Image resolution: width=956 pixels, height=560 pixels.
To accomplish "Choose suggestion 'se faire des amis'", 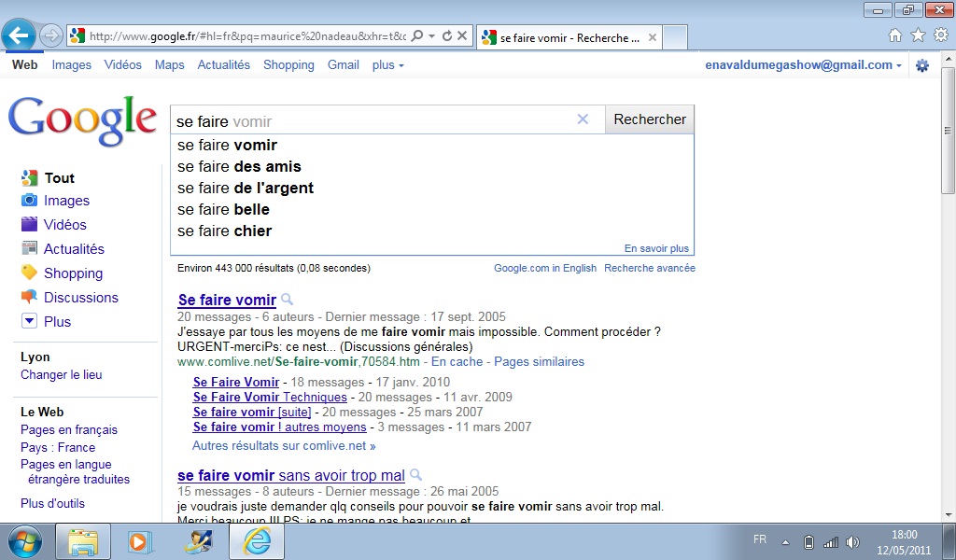I will (431, 166).
